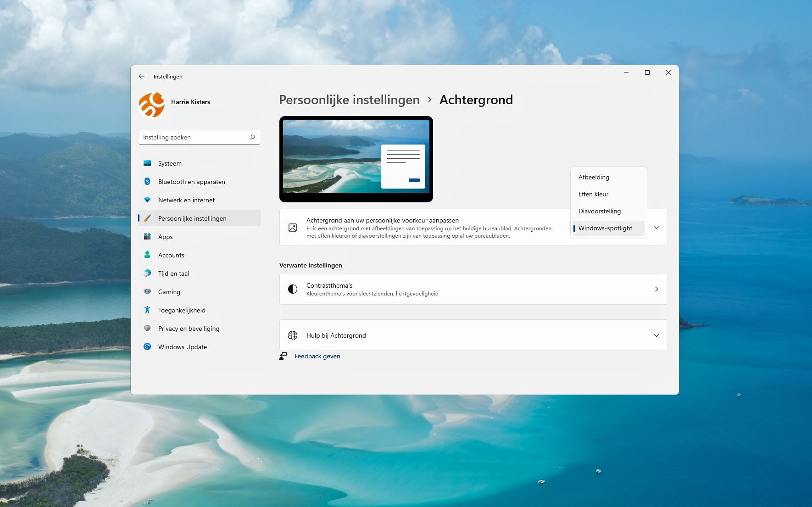This screenshot has height=507, width=812.
Task: Click the Windows Update sync icon
Action: [147, 347]
